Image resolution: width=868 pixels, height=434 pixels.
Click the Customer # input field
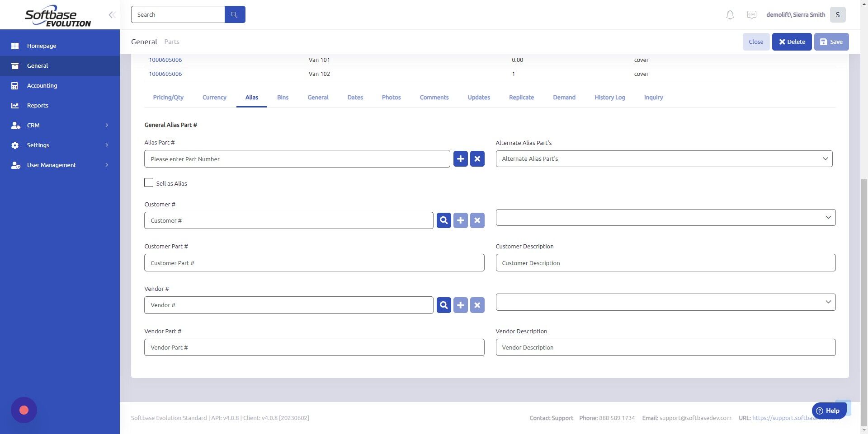pyautogui.click(x=288, y=220)
